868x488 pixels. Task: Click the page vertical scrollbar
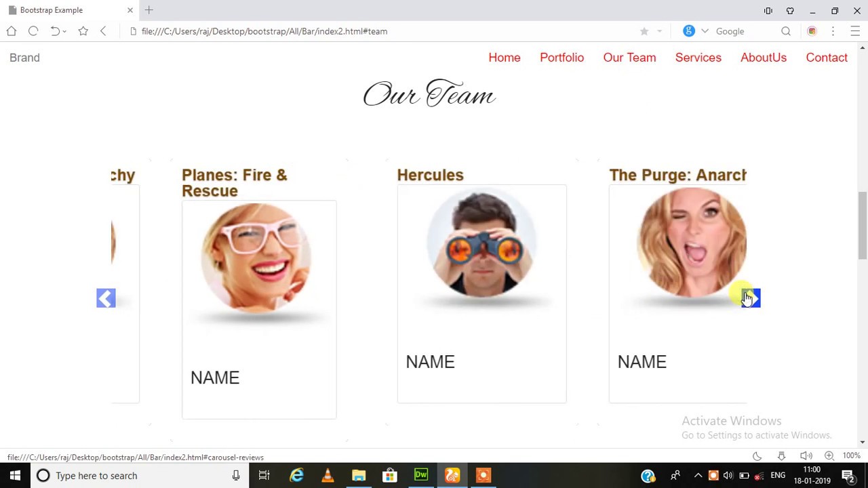pos(863,225)
